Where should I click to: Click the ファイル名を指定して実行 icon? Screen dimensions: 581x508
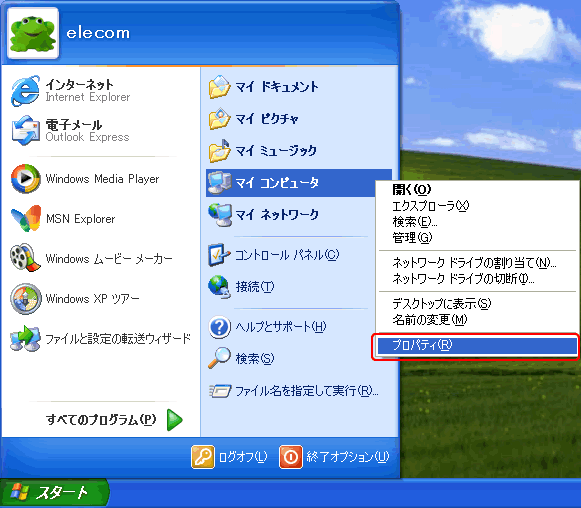coord(220,391)
